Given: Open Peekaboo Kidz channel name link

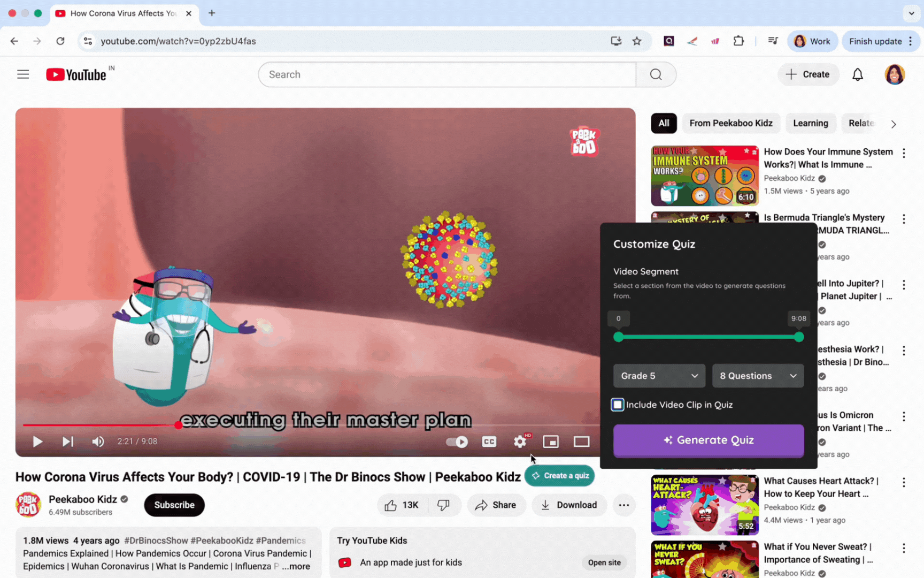Looking at the screenshot, I should [83, 499].
